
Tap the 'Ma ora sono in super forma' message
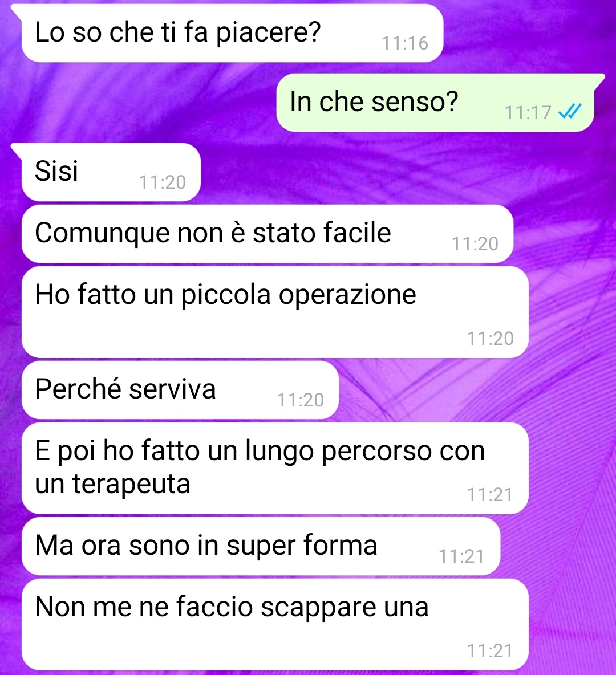point(261,546)
